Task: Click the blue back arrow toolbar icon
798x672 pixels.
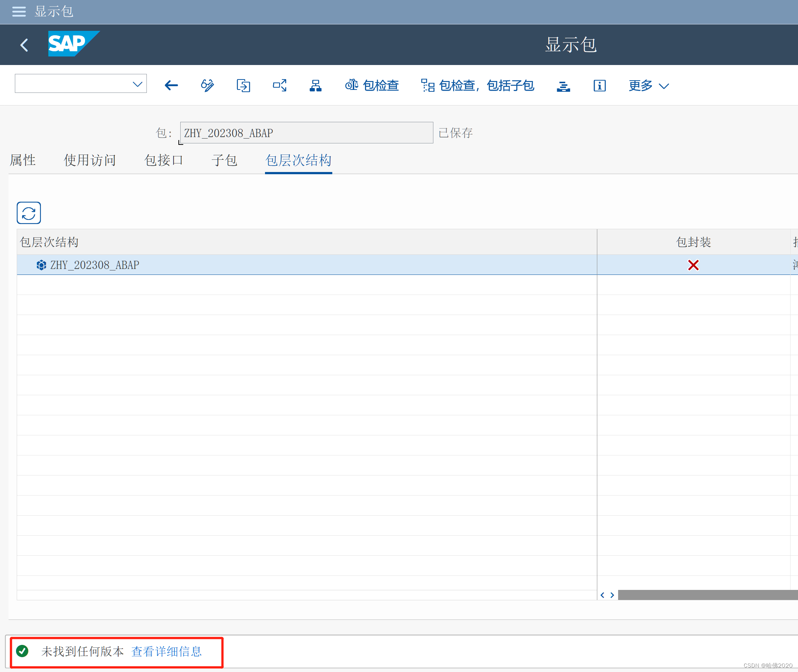Action: pos(171,85)
